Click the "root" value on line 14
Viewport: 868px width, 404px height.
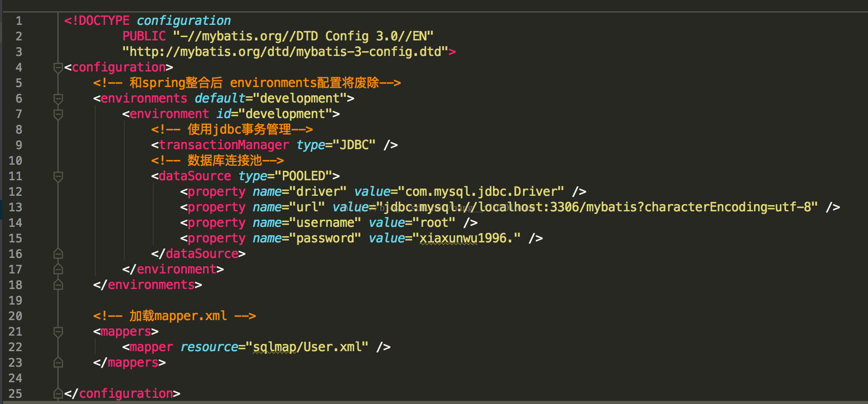point(434,223)
